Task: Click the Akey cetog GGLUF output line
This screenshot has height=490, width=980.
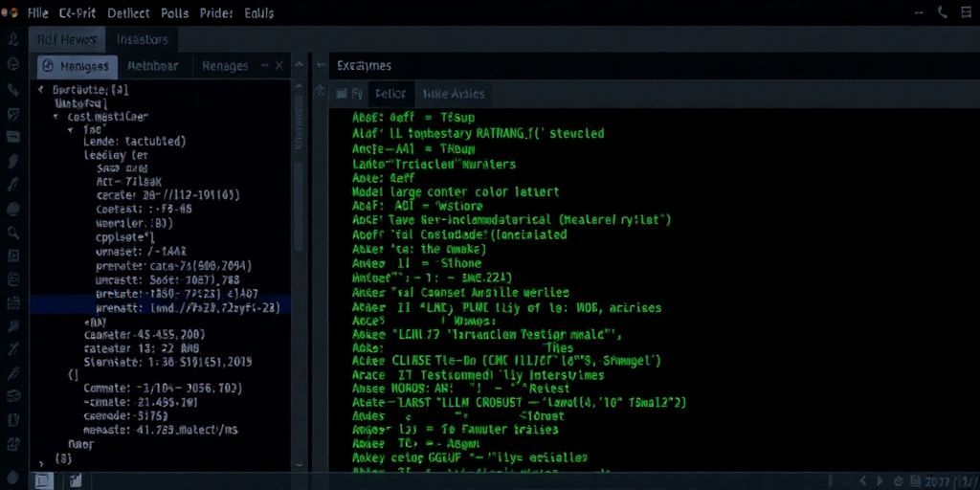Action: [470, 457]
